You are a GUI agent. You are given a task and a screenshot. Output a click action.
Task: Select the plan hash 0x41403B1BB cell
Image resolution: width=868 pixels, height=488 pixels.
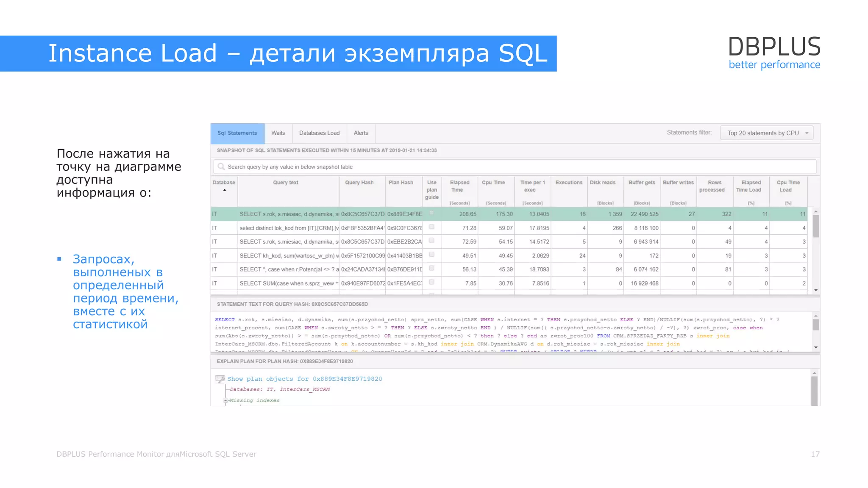(x=404, y=256)
